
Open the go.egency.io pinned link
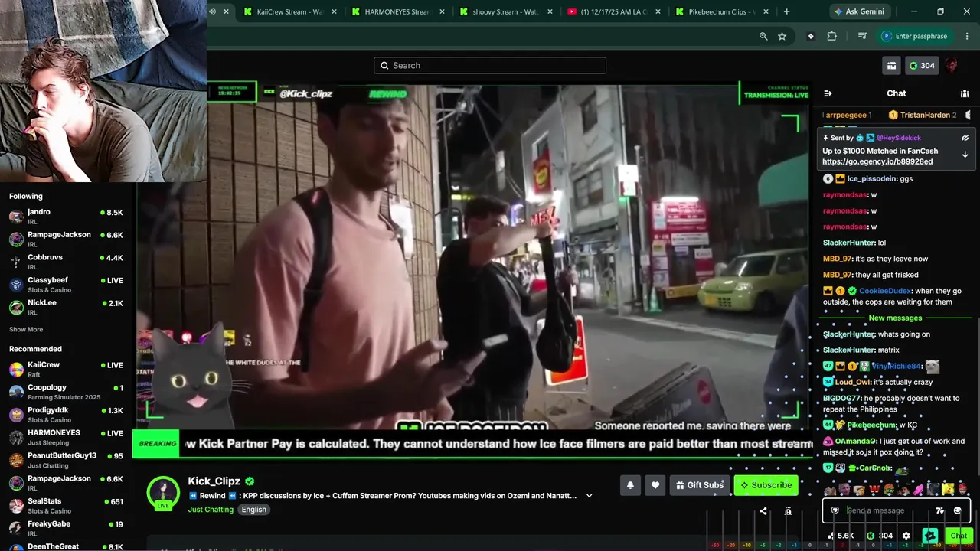pos(877,161)
